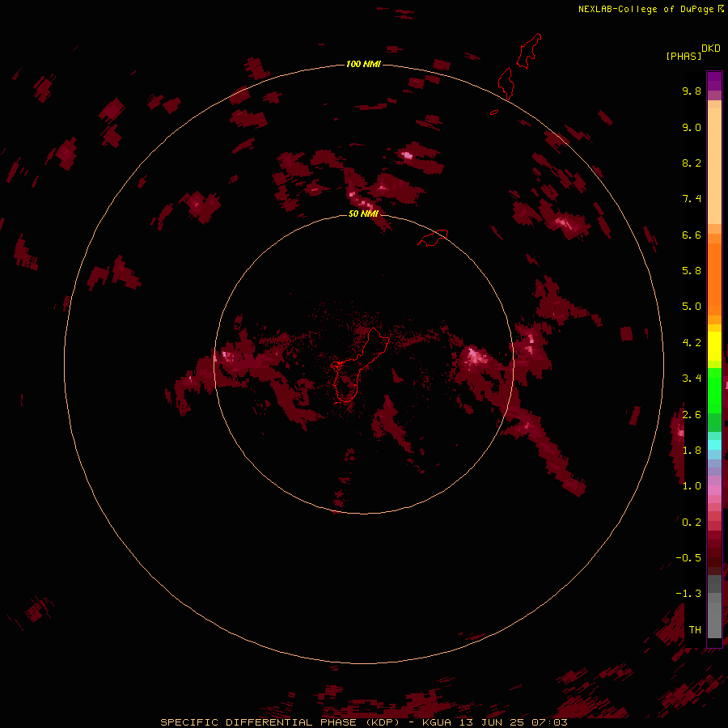Click the 13 JUN 25 07:03 timestamp
The height and width of the screenshot is (728, 728).
[x=514, y=722]
